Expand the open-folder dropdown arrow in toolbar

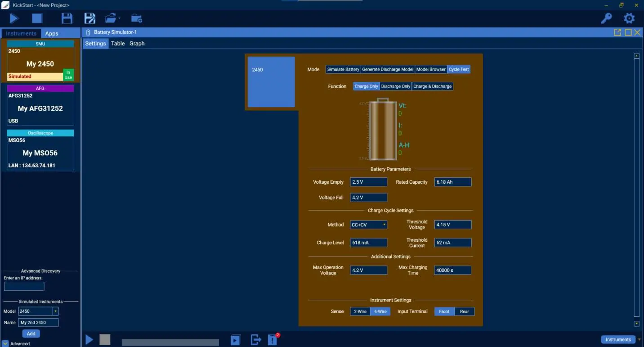(x=119, y=19)
